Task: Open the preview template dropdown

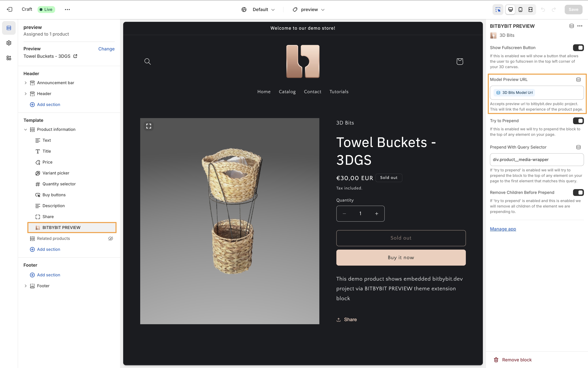Action: 309,10
